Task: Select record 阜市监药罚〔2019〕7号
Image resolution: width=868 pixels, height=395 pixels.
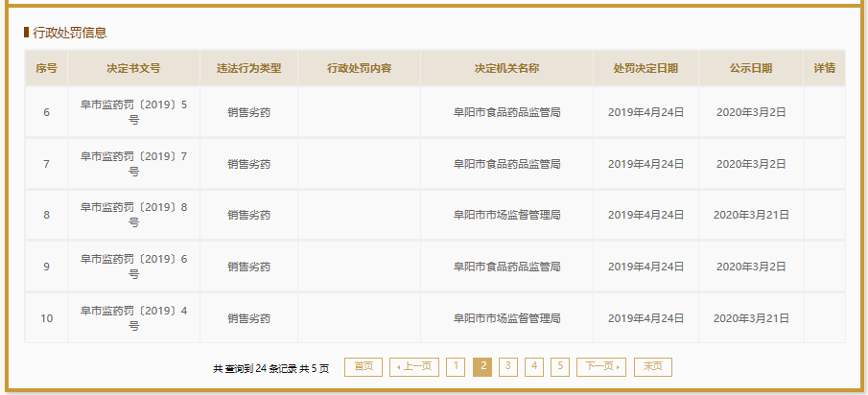Action: click(133, 164)
